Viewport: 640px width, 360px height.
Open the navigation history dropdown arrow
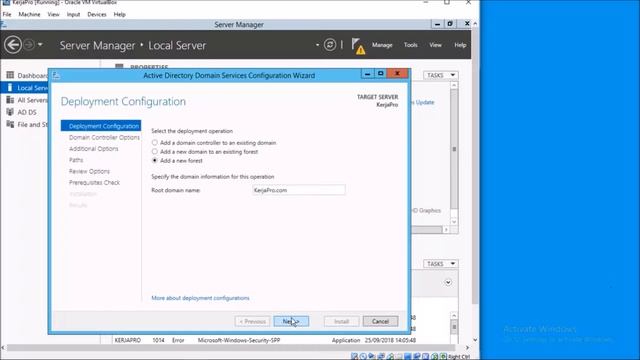(x=40, y=44)
